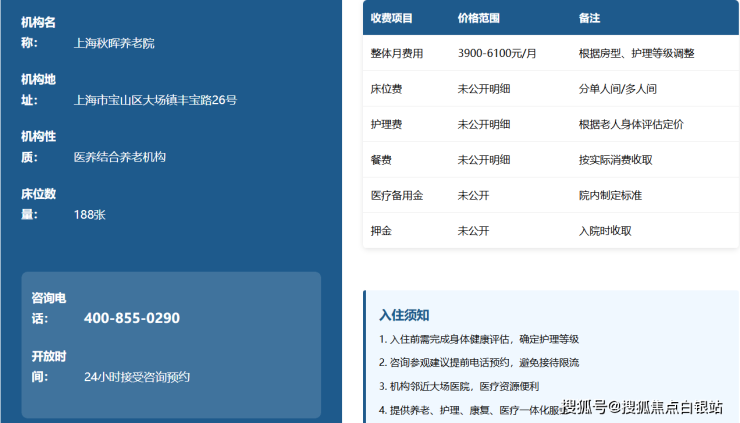
Task: Click the 机构性质 label
Action: [38, 147]
